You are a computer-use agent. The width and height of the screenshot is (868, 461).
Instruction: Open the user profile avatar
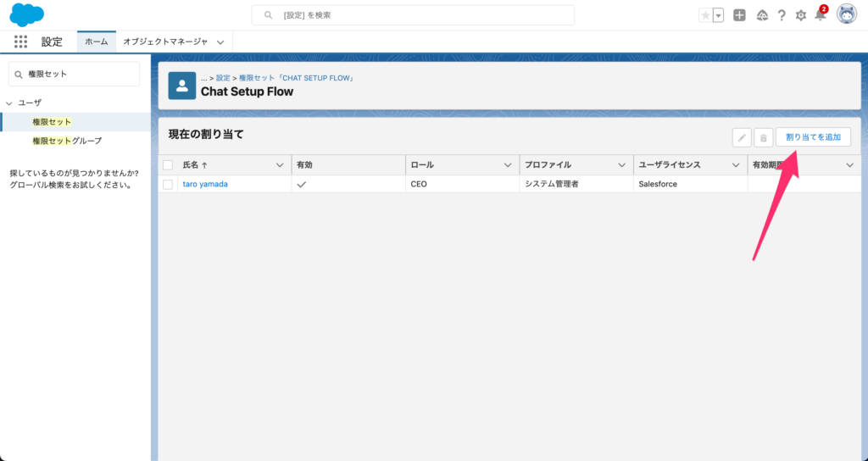[846, 14]
